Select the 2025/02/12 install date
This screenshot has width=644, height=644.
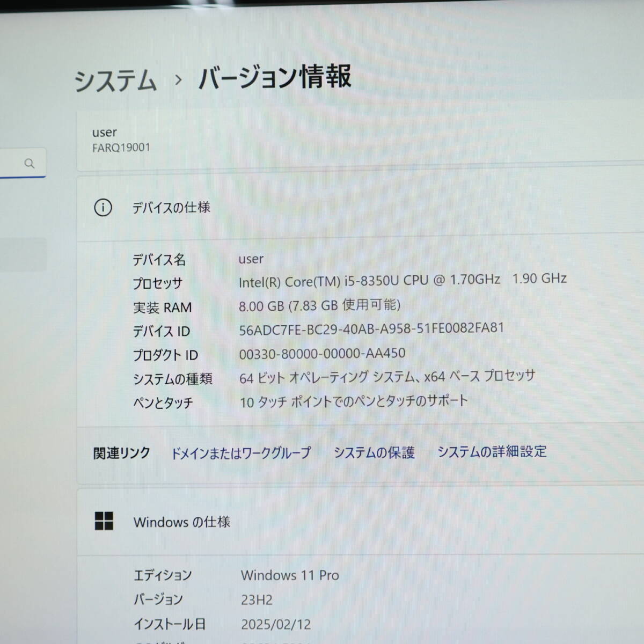point(276,624)
